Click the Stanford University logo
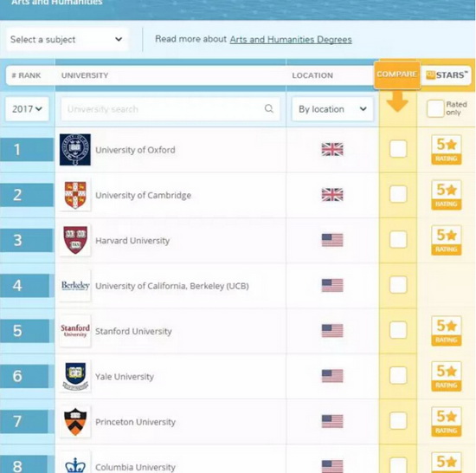Viewport: 476px width, 473px height. pos(75,331)
